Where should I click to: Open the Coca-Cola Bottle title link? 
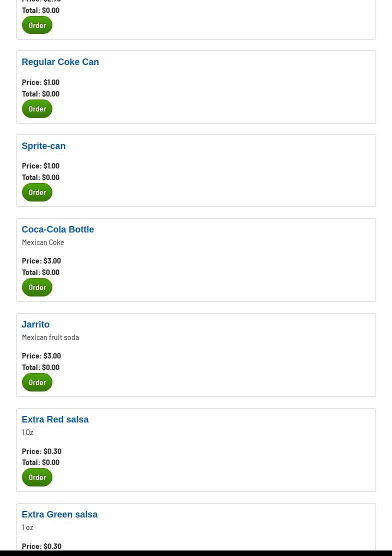point(57,229)
